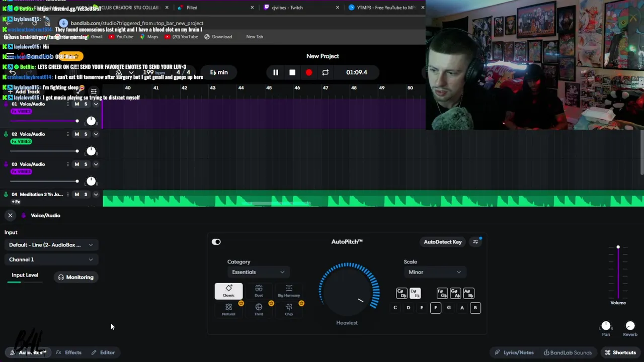Toggle the G note key

[x=449, y=308]
